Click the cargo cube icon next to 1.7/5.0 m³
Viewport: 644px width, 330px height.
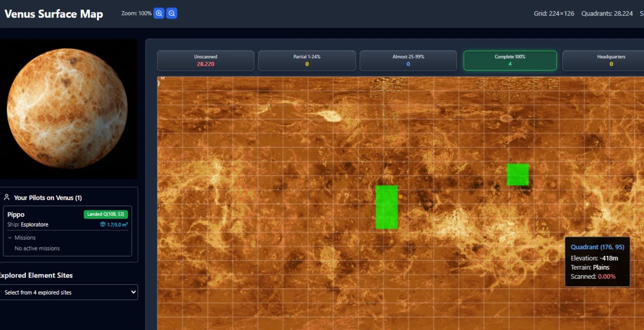(x=103, y=225)
